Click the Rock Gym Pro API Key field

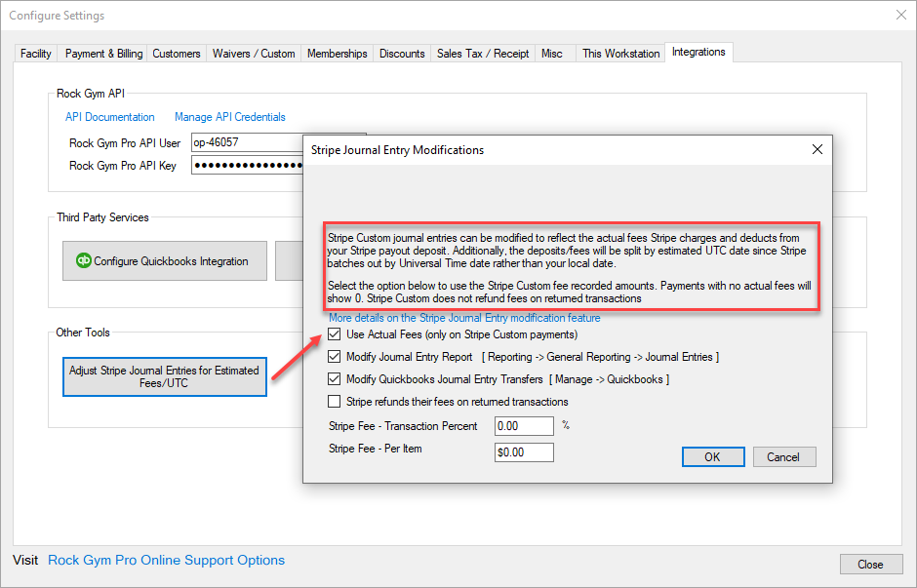(247, 166)
